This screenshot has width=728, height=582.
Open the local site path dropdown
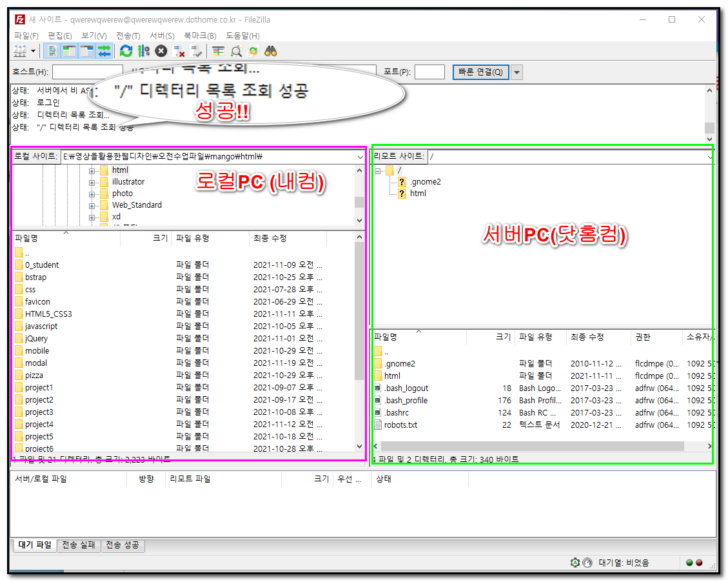[360, 157]
